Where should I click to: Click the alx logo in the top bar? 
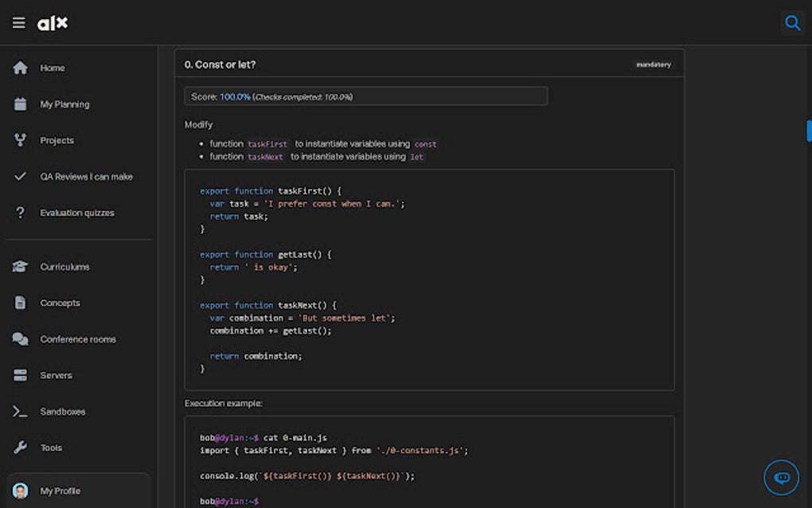pos(52,22)
